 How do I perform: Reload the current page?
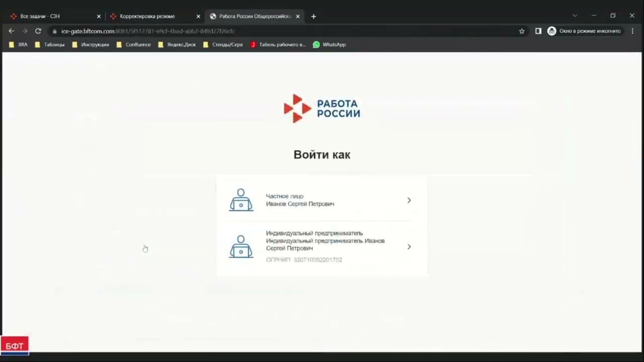(x=38, y=31)
